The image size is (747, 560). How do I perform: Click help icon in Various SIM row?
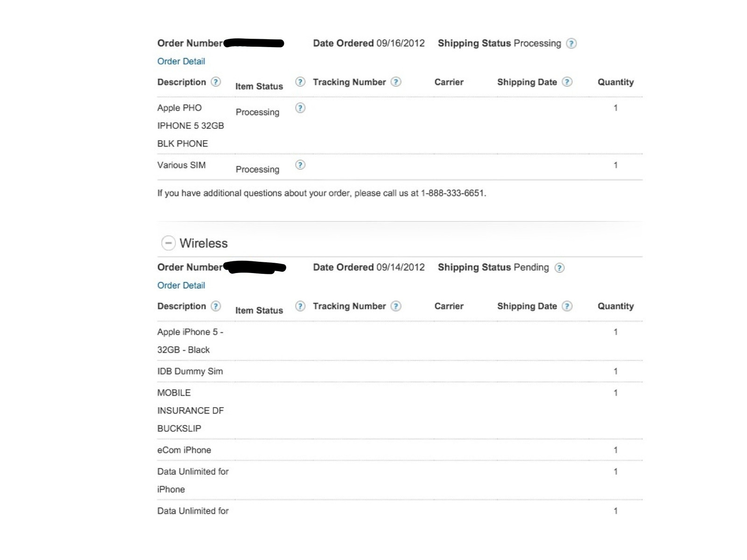click(300, 165)
